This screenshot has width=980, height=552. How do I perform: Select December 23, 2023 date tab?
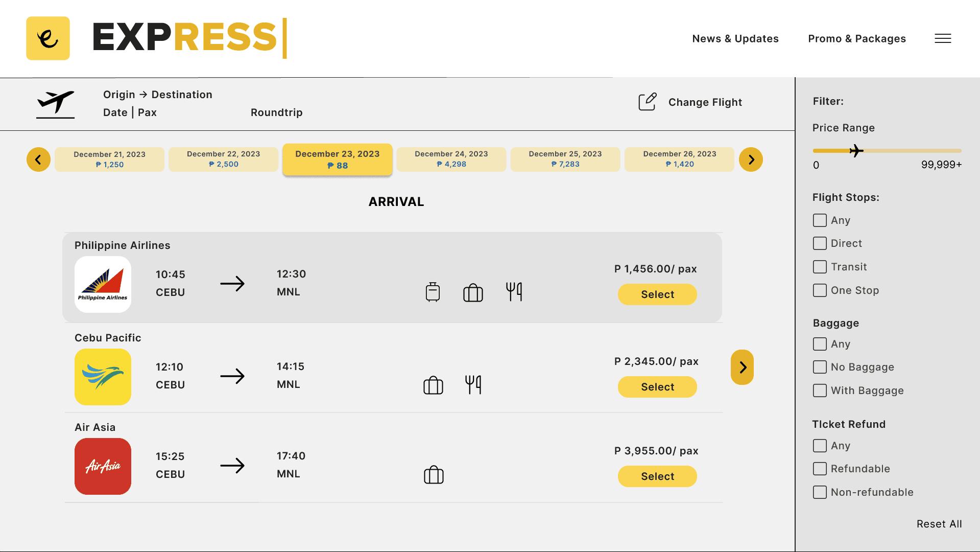[x=337, y=159]
